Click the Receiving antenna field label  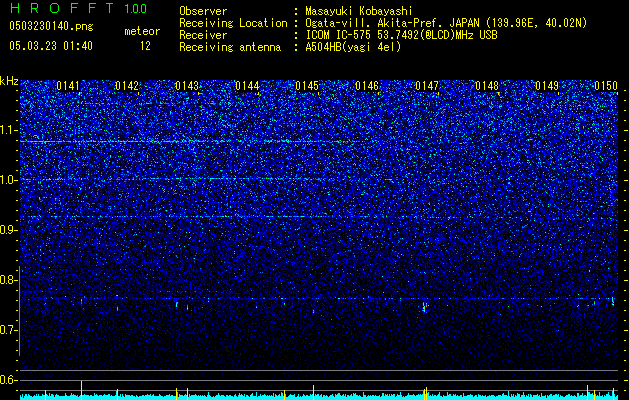click(230, 47)
